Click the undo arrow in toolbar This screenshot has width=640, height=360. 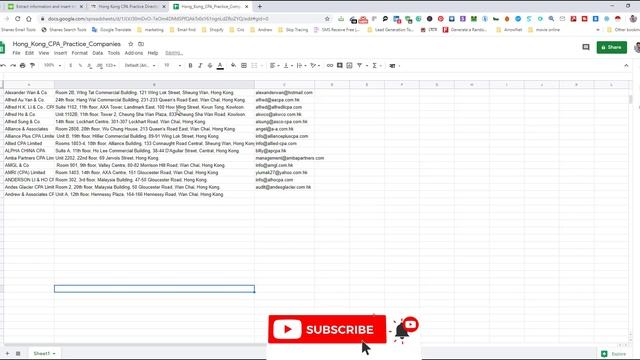(x=3, y=66)
